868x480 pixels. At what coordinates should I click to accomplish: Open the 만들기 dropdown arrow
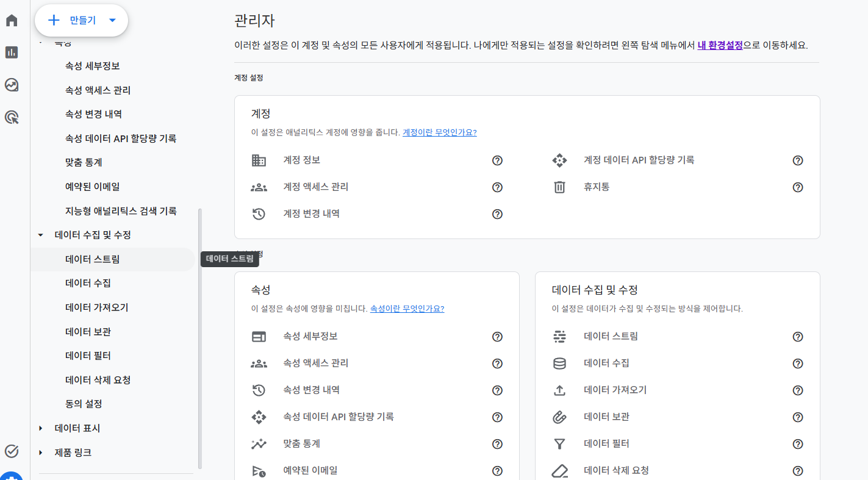[112, 20]
